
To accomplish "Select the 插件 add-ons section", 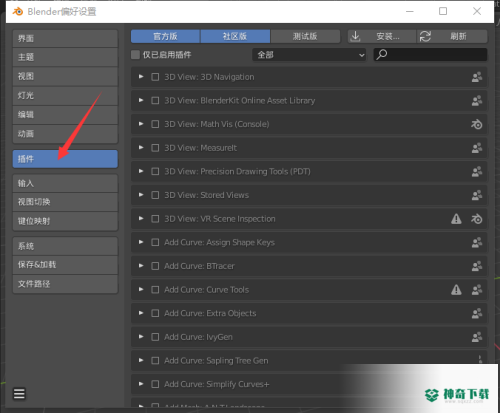I will click(x=65, y=159).
